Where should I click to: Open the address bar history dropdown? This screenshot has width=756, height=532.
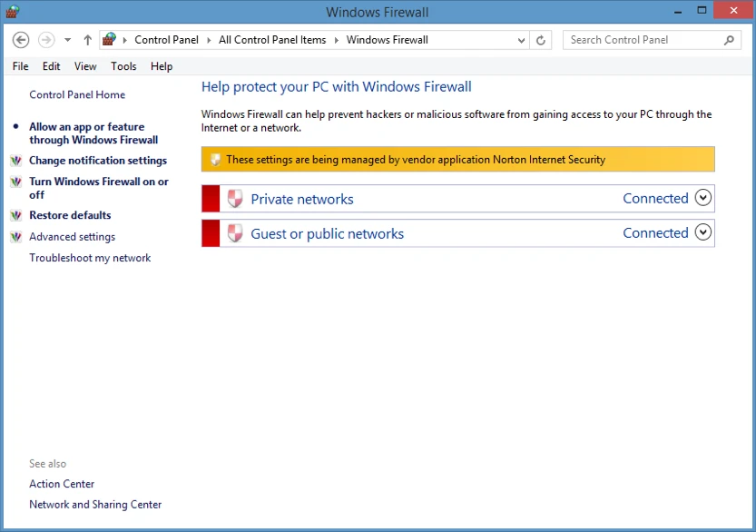521,40
